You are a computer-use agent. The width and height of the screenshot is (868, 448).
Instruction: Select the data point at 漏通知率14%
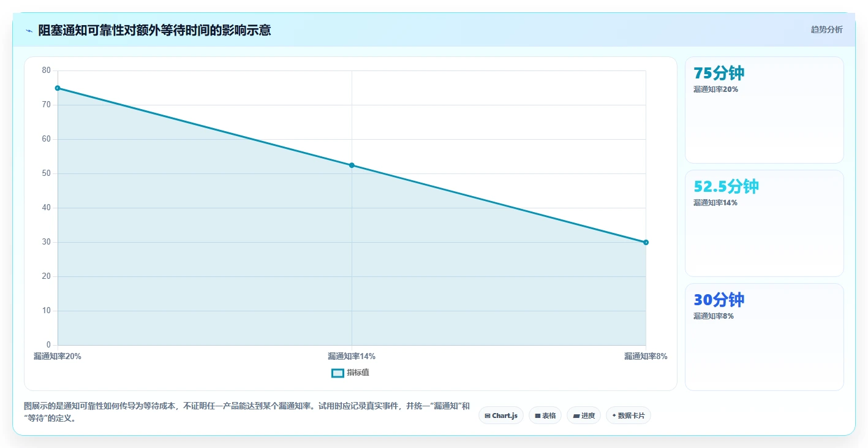[x=352, y=165]
